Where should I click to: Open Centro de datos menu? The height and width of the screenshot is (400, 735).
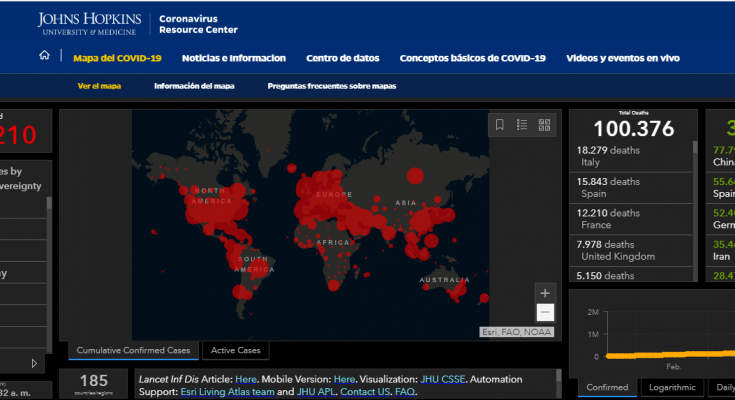point(343,58)
